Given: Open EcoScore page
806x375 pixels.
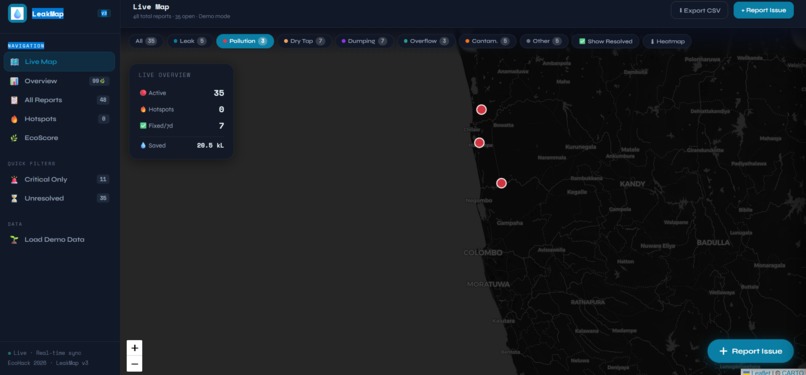Looking at the screenshot, I should pos(59,138).
